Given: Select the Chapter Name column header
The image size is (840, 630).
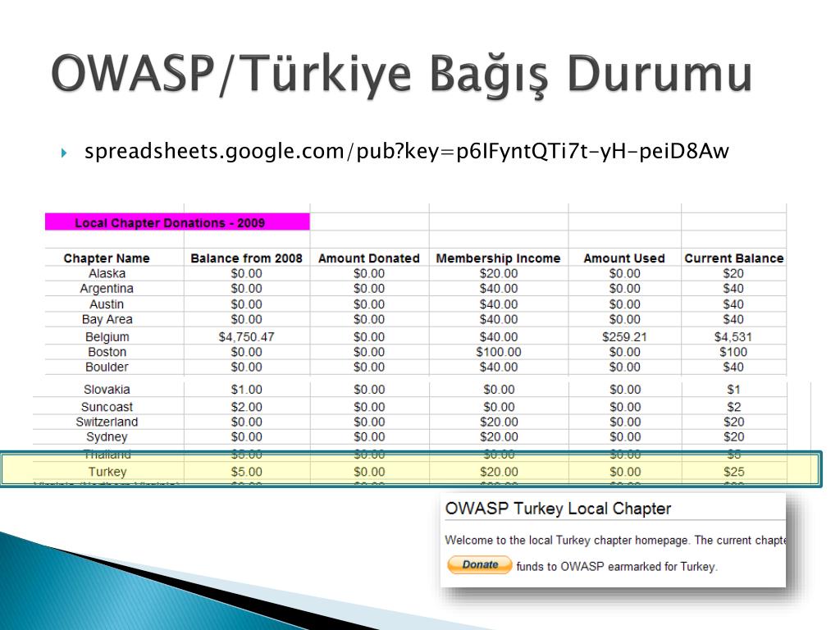Looking at the screenshot, I should click(x=107, y=258).
